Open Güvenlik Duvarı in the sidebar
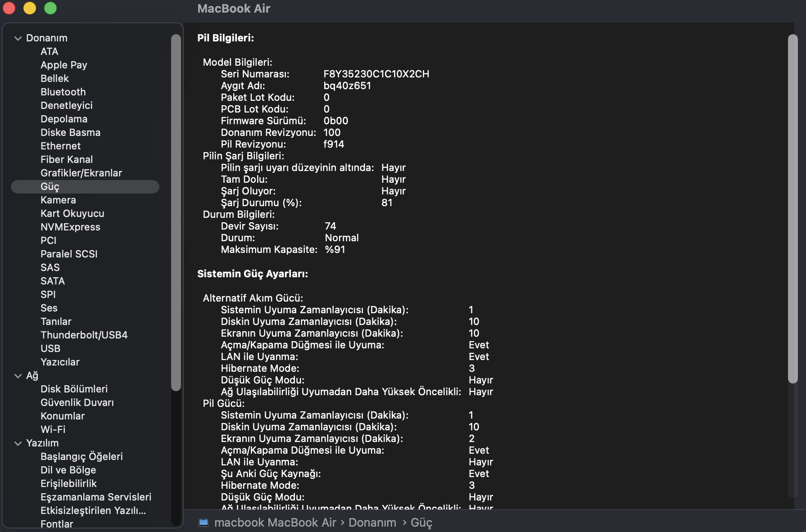Viewport: 806px width, 532px height. click(x=77, y=403)
